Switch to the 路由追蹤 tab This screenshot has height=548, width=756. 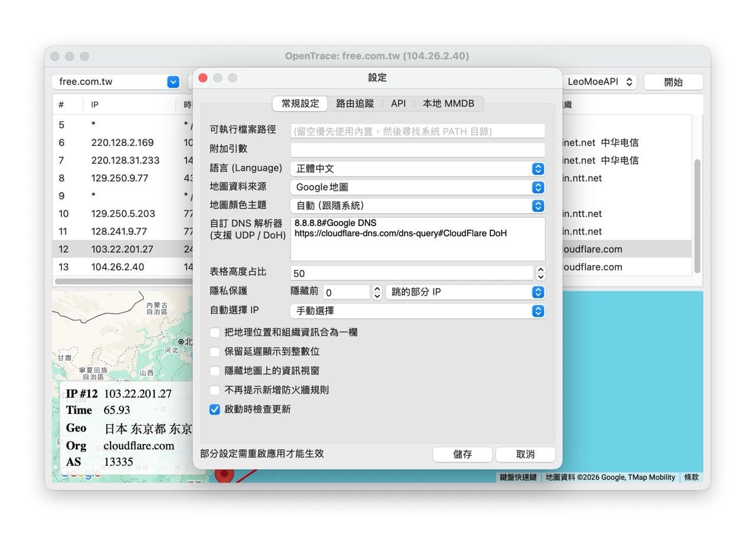355,103
